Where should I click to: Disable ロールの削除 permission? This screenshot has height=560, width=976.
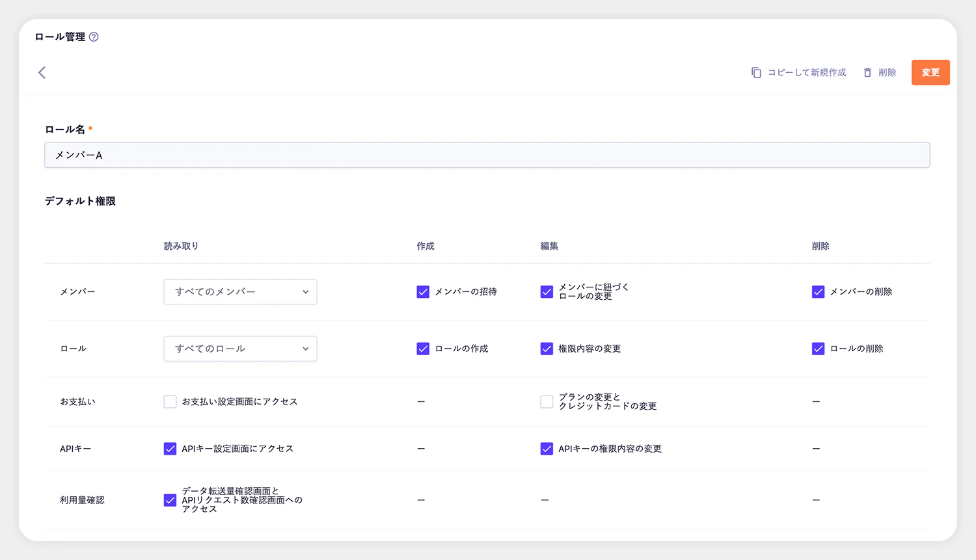click(x=818, y=349)
